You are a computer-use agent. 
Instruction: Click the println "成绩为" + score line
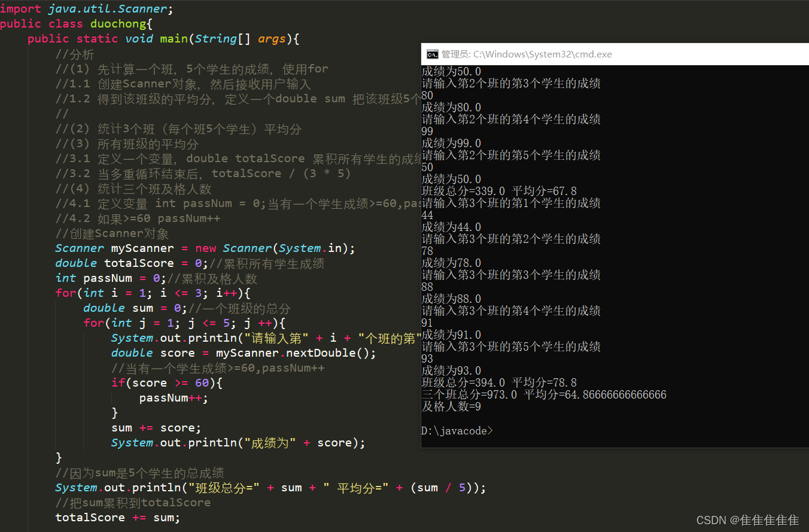tap(238, 443)
